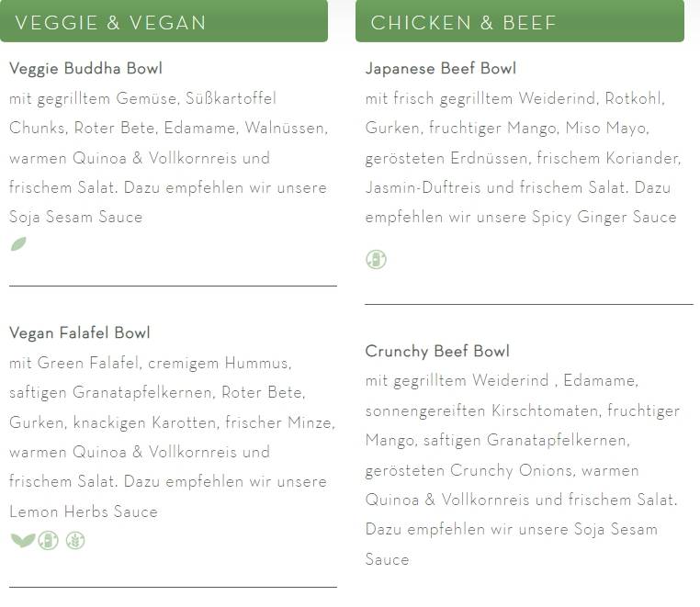
Task: Click the divider line below Japanese Beef Bowl
Action: coord(529,304)
